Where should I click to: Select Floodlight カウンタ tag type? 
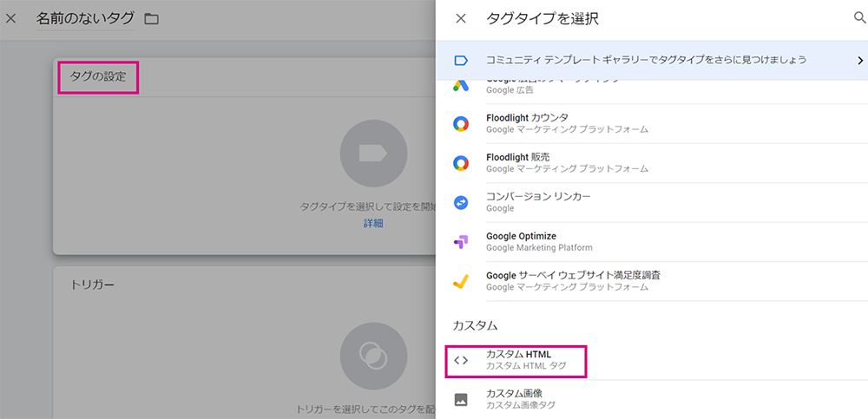pos(652,123)
